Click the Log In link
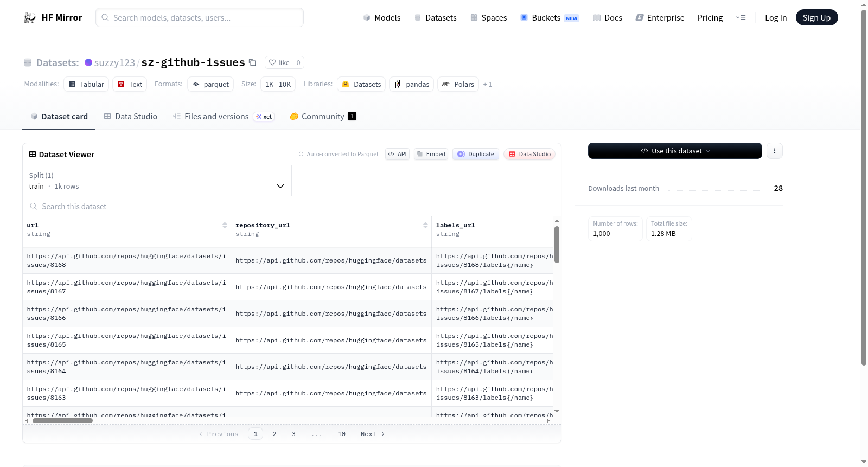This screenshot has height=467, width=868. [x=776, y=18]
